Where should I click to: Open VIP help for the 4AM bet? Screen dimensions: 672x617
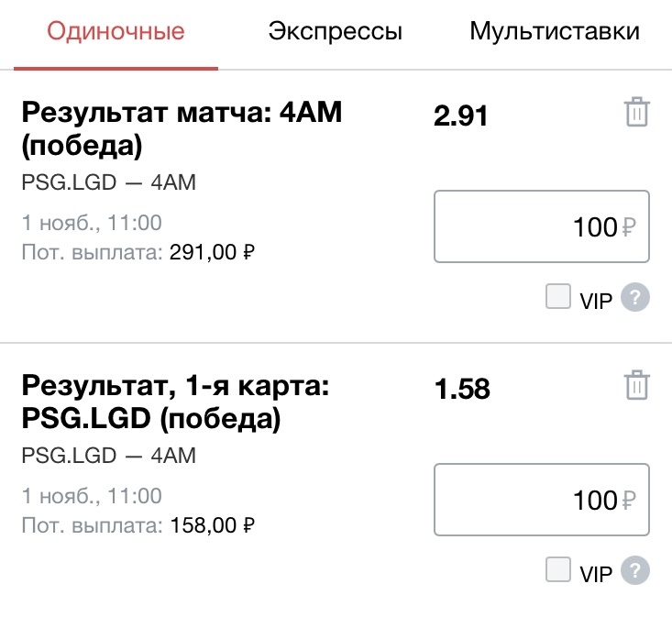[635, 297]
